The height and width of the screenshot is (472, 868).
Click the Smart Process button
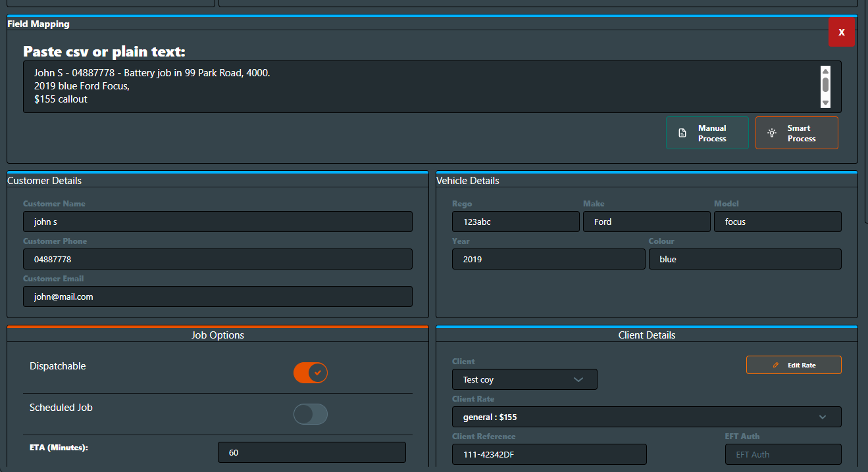point(796,132)
